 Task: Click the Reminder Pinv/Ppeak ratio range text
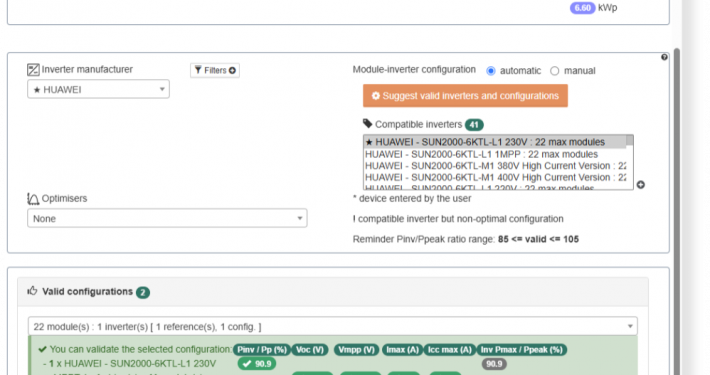click(465, 239)
